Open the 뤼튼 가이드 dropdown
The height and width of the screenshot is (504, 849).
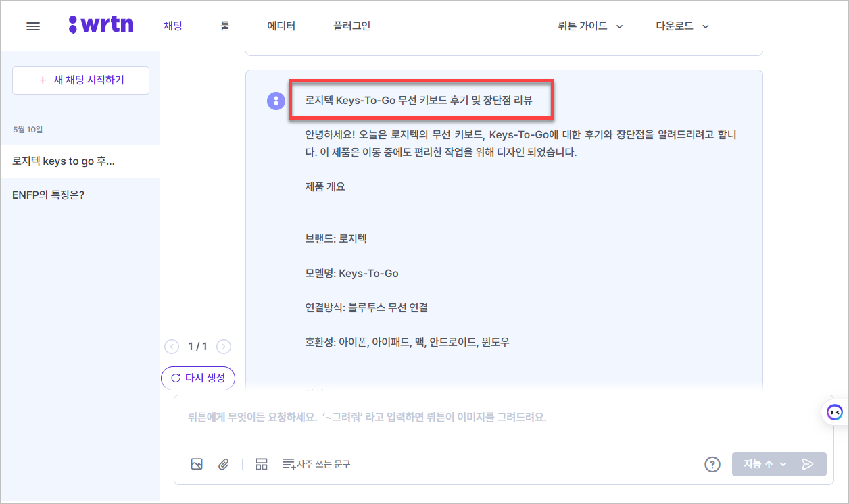tap(589, 26)
